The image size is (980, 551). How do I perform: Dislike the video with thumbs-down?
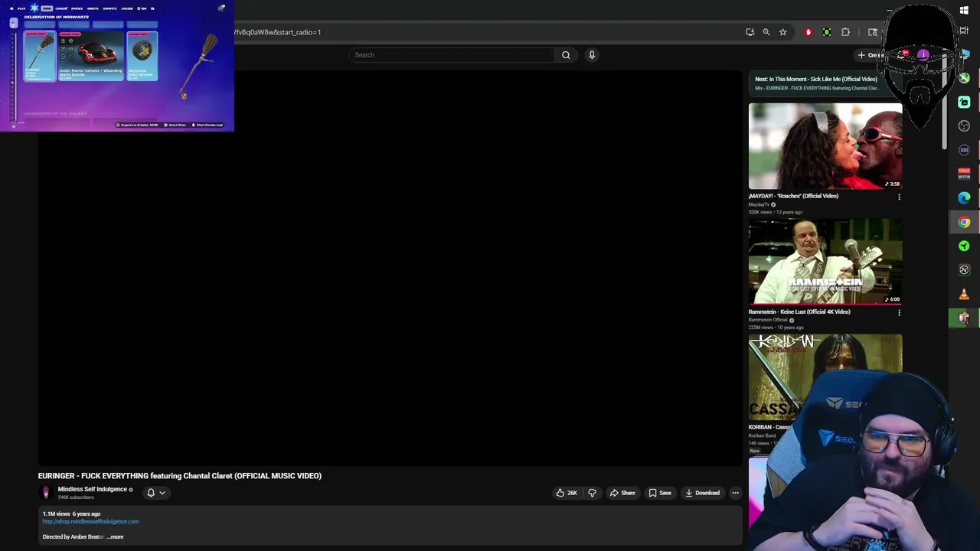tap(592, 493)
